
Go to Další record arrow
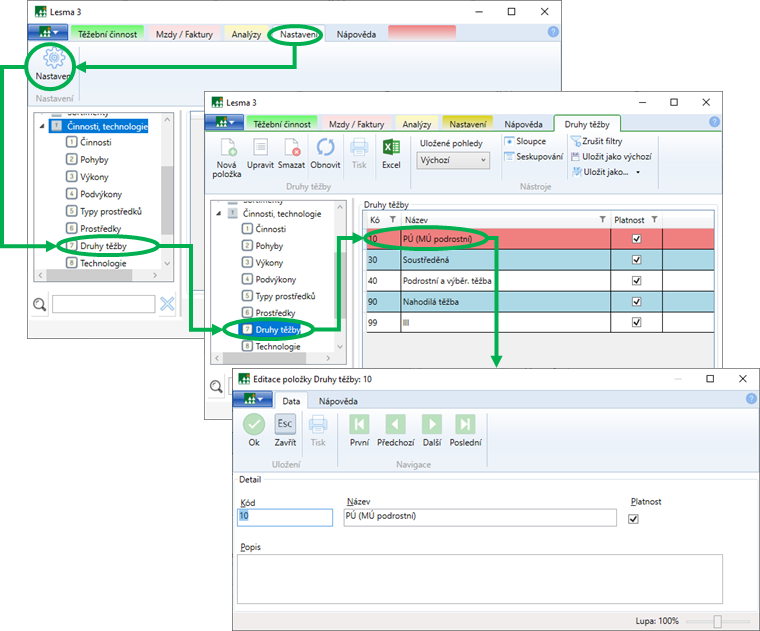pyautogui.click(x=431, y=424)
